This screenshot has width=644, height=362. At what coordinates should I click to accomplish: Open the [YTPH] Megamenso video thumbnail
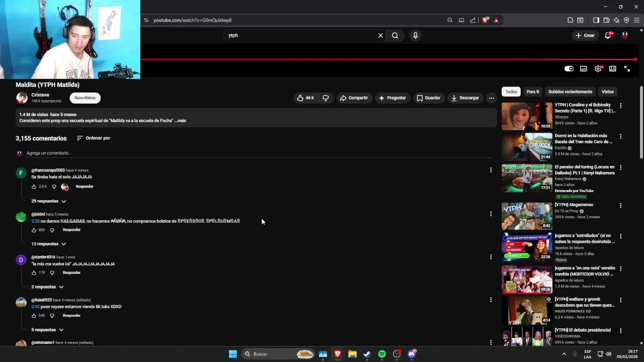[527, 216]
